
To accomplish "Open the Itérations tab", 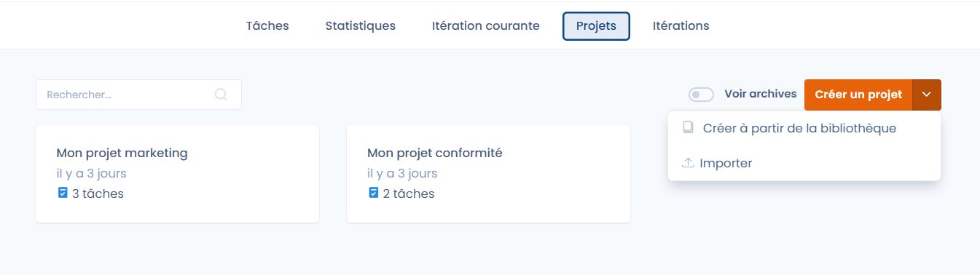I will pyautogui.click(x=681, y=26).
